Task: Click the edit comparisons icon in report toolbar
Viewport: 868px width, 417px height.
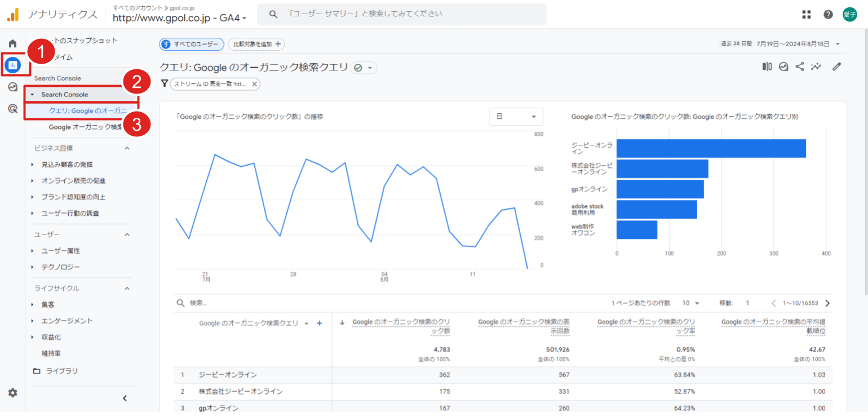Action: coord(767,66)
